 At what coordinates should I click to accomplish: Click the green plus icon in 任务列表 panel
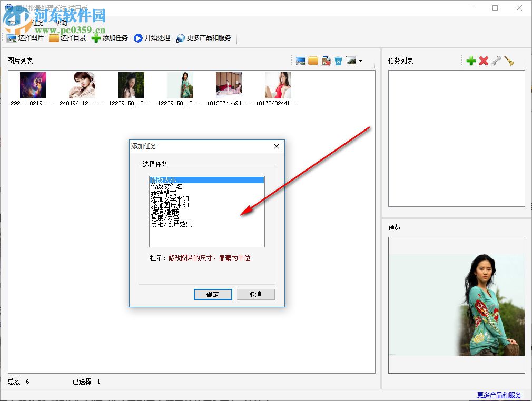pos(470,61)
